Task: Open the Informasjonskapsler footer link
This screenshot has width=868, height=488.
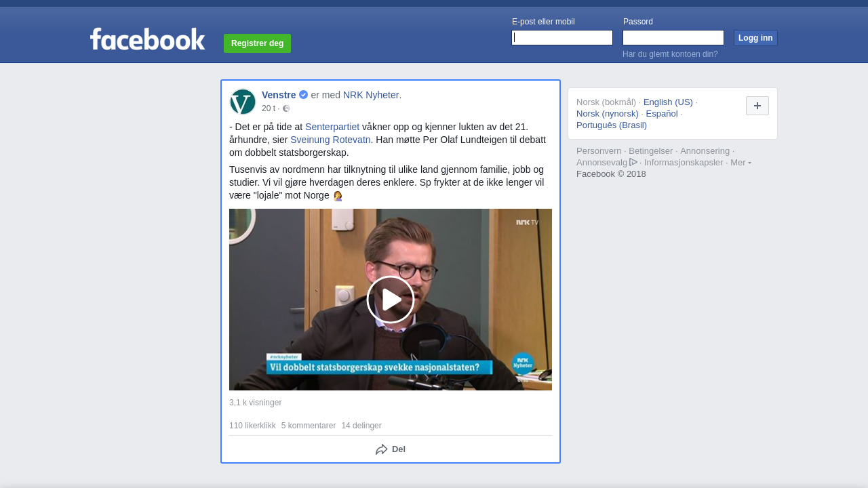Action: pyautogui.click(x=684, y=163)
